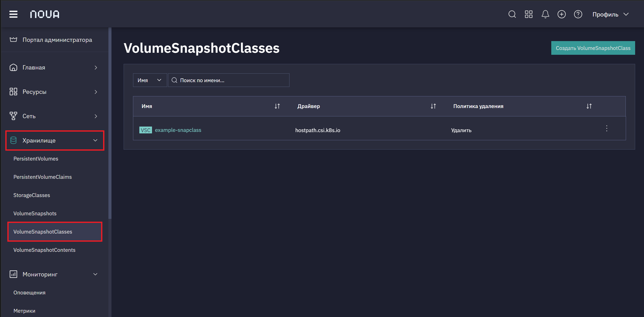Screen dimensions: 644x317
Task: Focus the Поиск по имени search field
Action: point(229,80)
